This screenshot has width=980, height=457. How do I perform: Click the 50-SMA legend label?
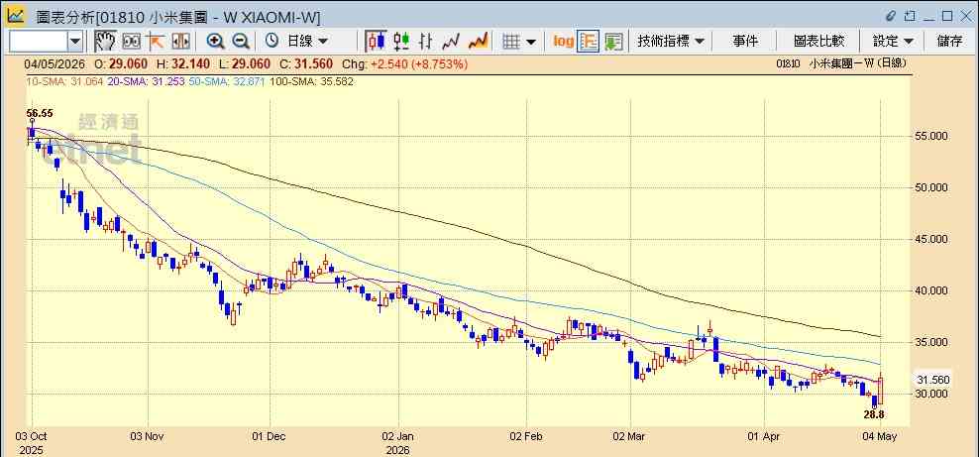pos(226,81)
